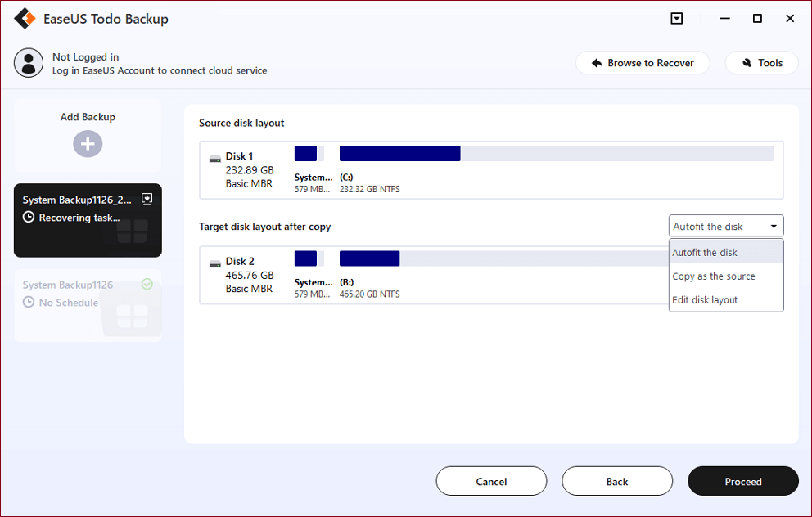This screenshot has width=812, height=517.
Task: Click the EaseUS Todo Backup logo icon
Action: pyautogui.click(x=25, y=19)
